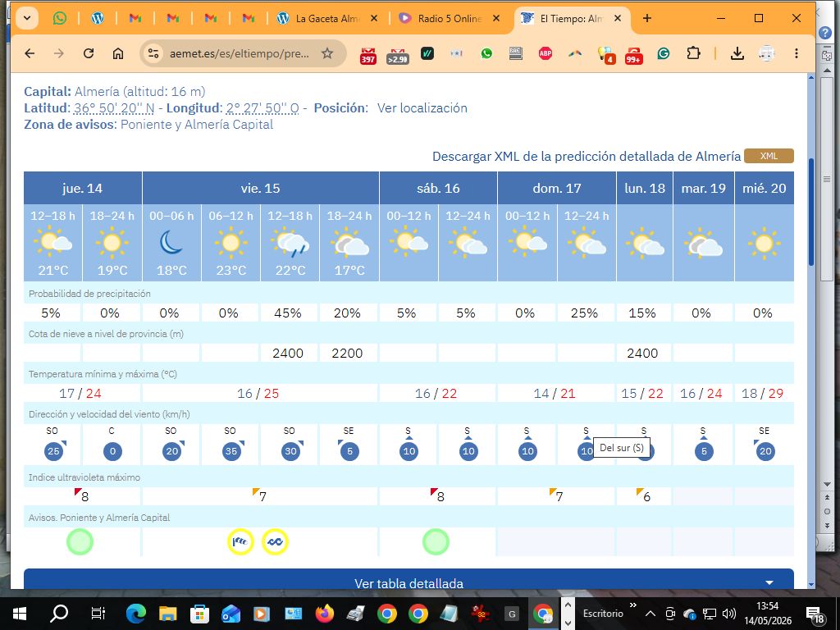Download the XML prediction file button
Viewport: 840px width, 630px height.
coord(769,156)
